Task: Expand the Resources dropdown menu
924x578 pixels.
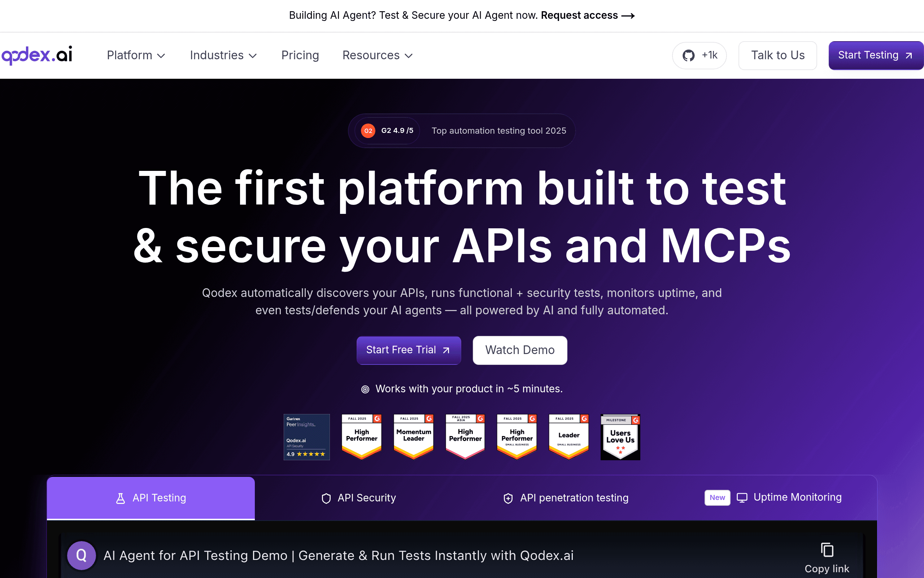Action: tap(378, 55)
